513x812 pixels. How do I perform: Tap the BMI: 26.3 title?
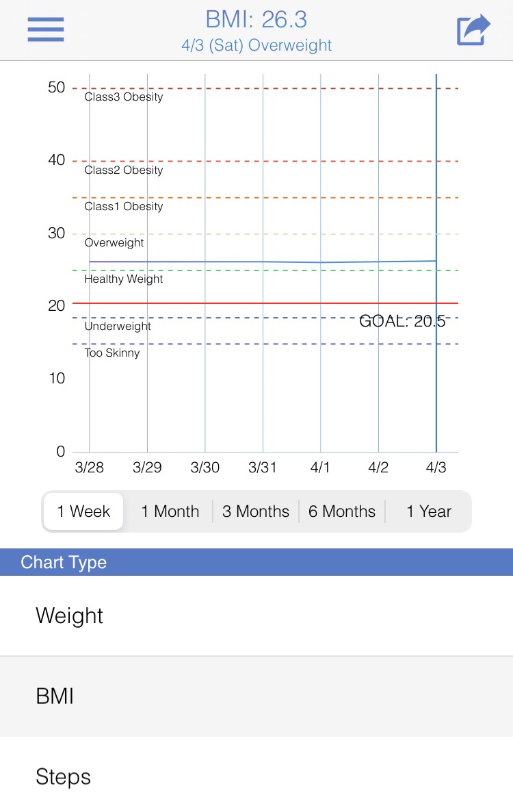[x=256, y=20]
